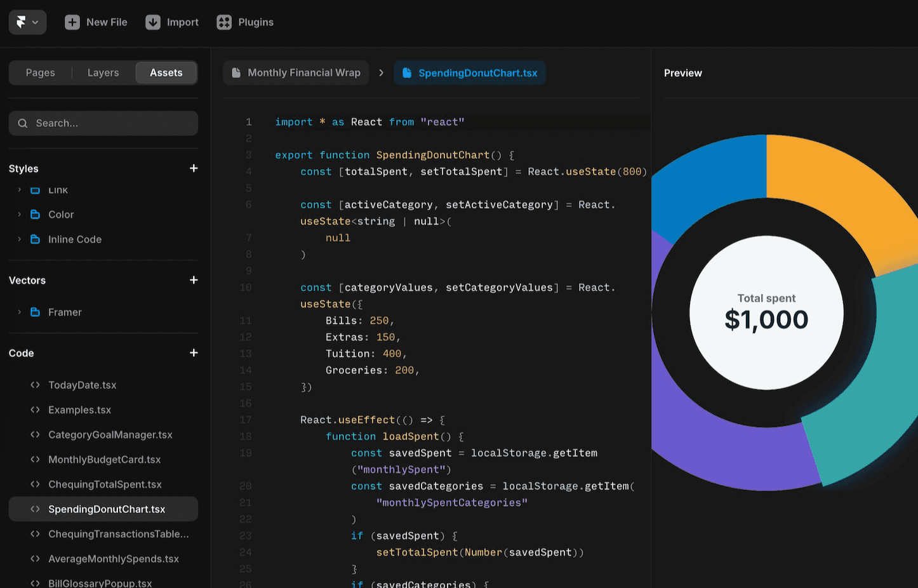Image resolution: width=918 pixels, height=588 pixels.
Task: Switch to the Pages tab
Action: tap(41, 73)
